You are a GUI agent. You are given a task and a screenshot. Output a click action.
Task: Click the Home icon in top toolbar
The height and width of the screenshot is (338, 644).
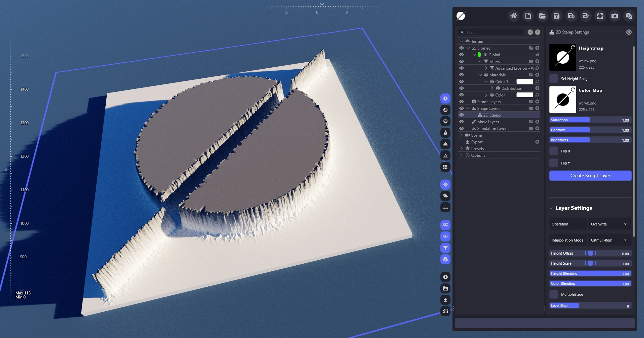click(514, 16)
